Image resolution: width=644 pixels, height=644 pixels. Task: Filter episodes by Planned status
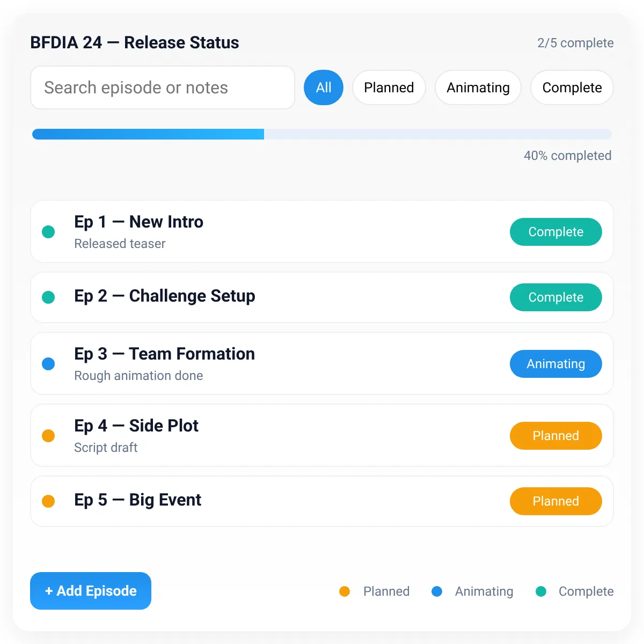pos(389,87)
